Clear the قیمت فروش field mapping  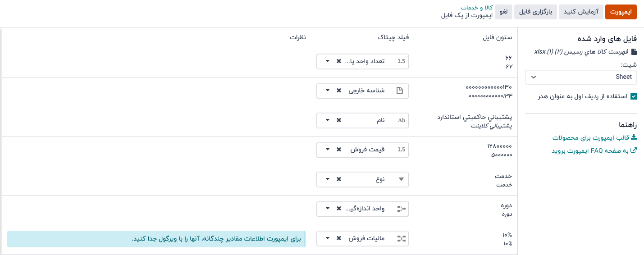pos(339,150)
